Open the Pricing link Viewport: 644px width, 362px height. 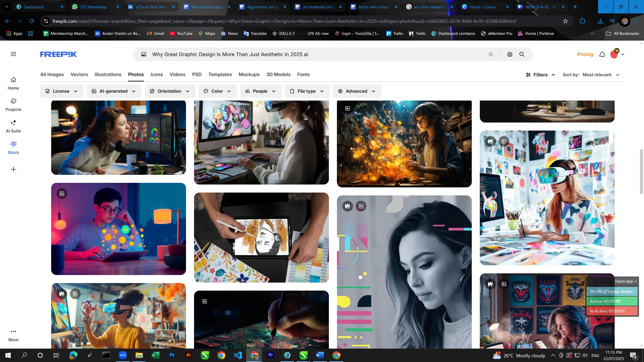[x=585, y=54]
